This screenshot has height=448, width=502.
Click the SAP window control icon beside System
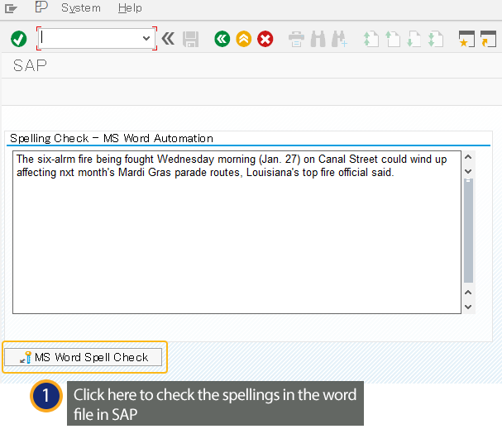pos(41,7)
